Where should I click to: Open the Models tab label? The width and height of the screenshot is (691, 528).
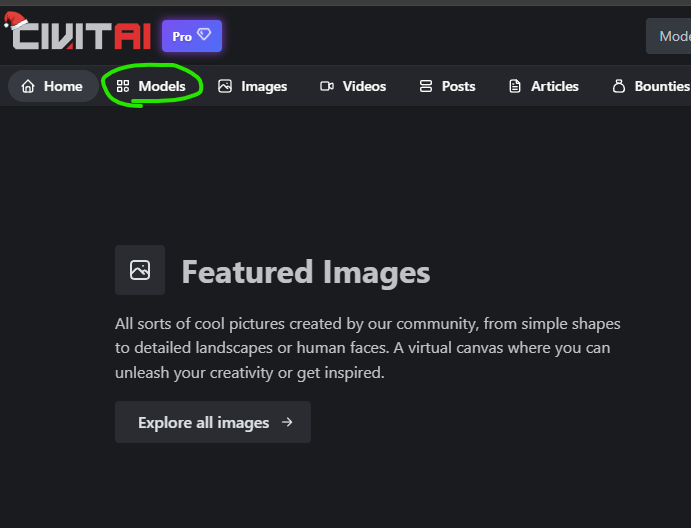tap(162, 86)
